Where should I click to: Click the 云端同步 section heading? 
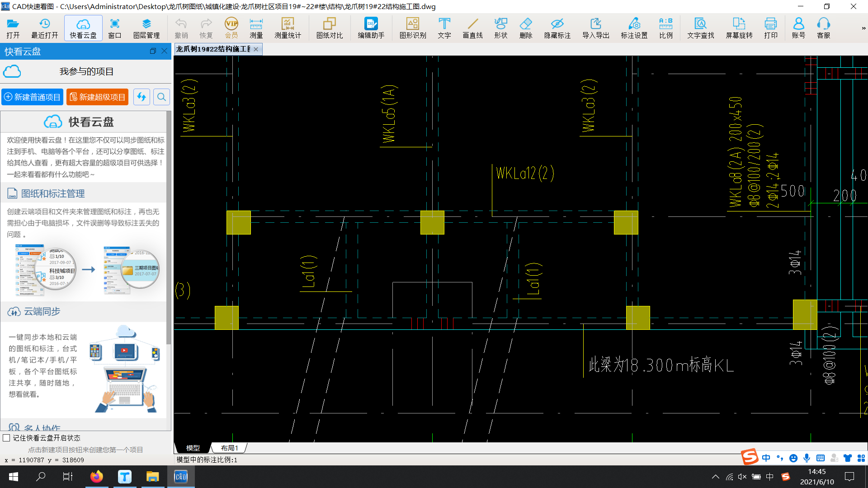(x=42, y=311)
